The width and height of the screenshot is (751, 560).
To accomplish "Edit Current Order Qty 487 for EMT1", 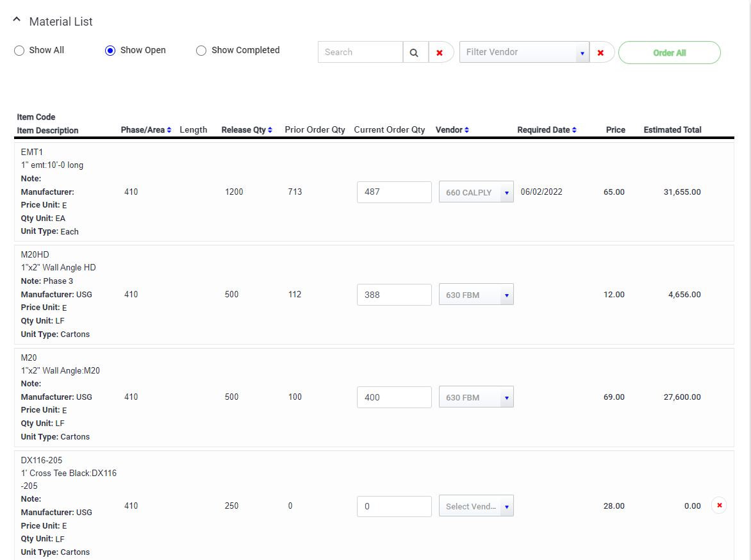I will point(394,192).
